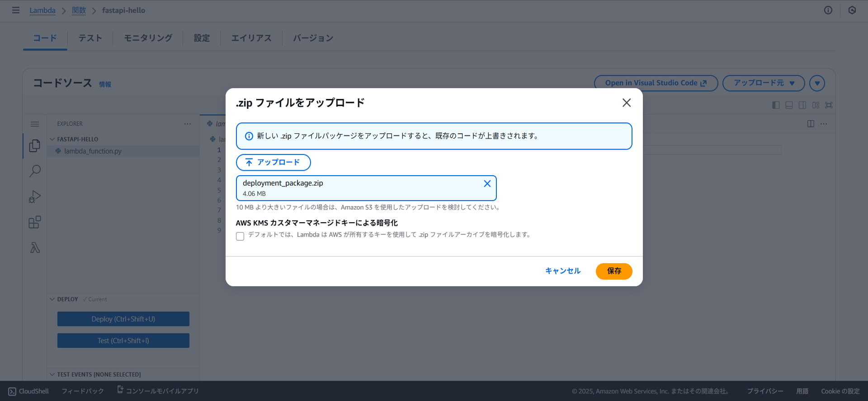The width and height of the screenshot is (868, 401).
Task: Switch to the テスト tab
Action: [x=90, y=38]
